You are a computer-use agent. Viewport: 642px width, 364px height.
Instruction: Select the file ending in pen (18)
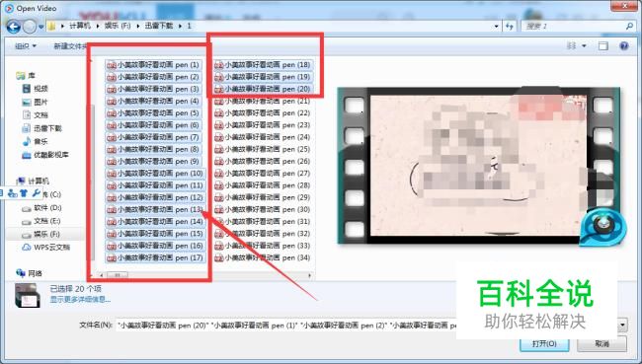tap(263, 65)
